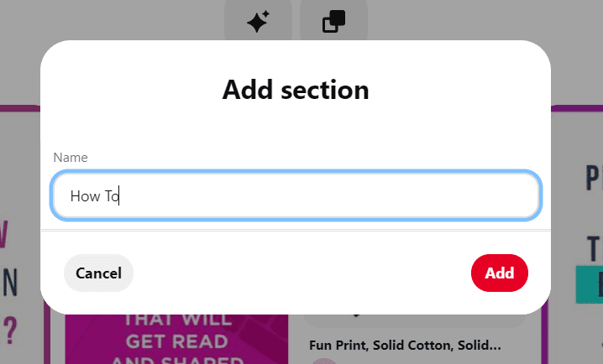
Task: Click the teal block at right edge
Action: pyautogui.click(x=590, y=284)
